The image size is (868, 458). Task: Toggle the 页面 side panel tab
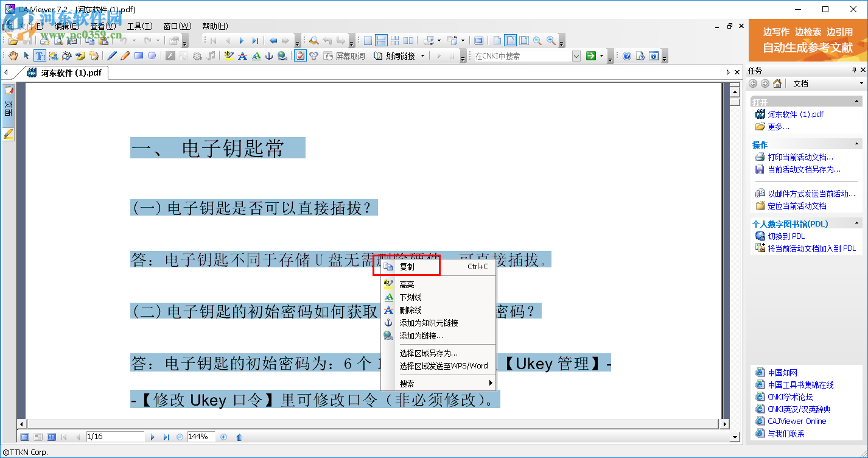[9, 108]
